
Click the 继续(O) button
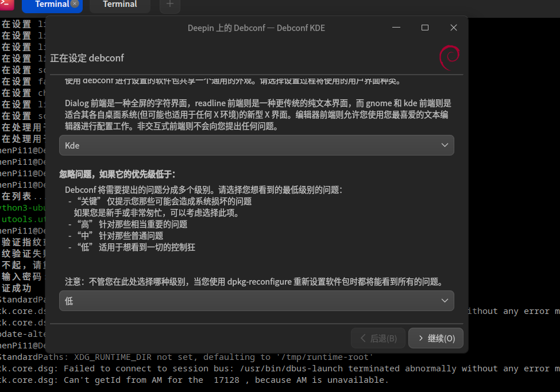(436, 338)
